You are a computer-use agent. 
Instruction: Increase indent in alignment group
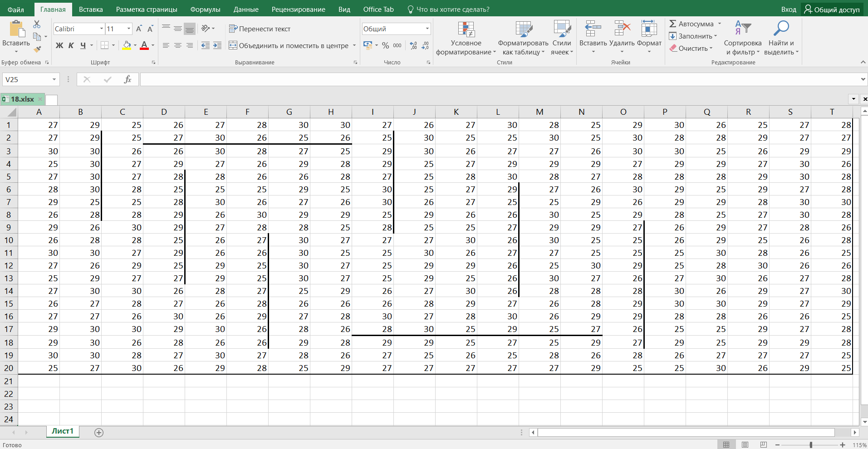coord(217,45)
